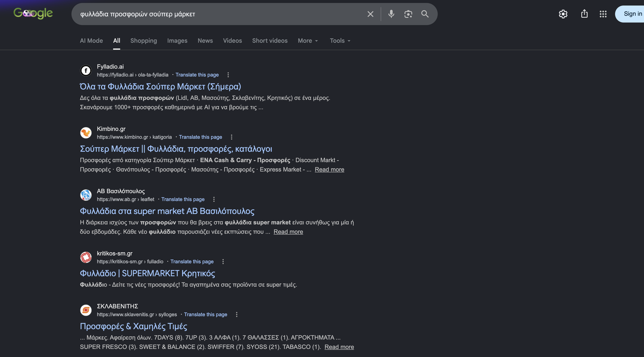
Task: Open search by image camera icon
Action: pyautogui.click(x=408, y=14)
